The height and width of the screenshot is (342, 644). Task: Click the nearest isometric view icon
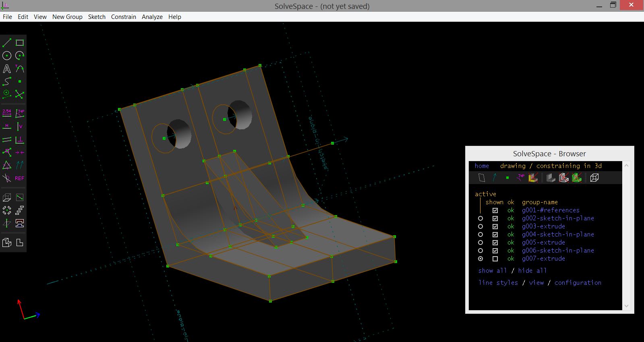pos(7,243)
